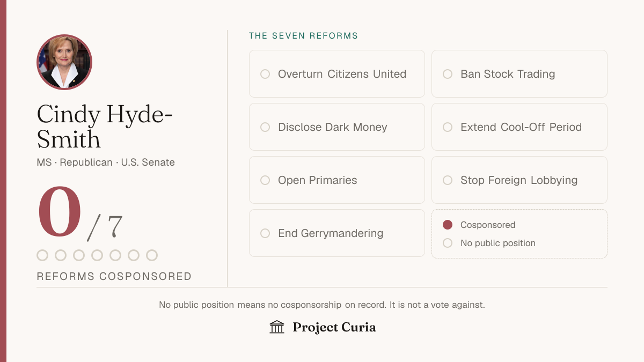Click the status circle beside Open Primaries
This screenshot has width=644, height=362.
click(265, 180)
